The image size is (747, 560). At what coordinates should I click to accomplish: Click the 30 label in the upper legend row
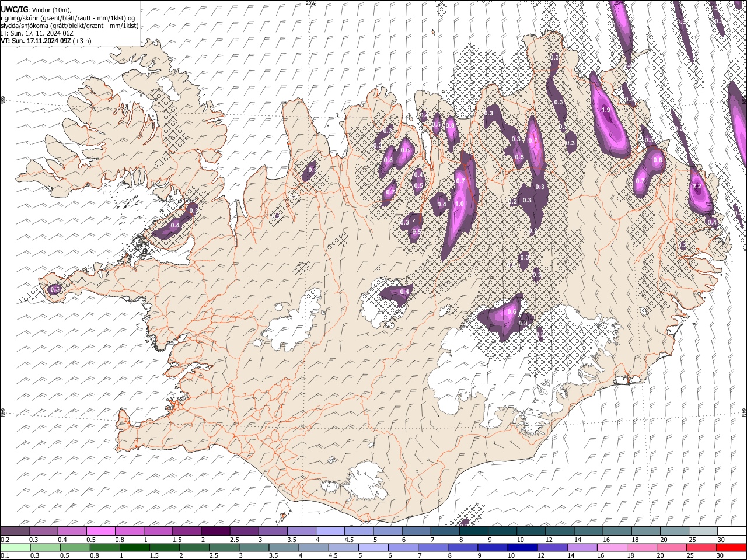(721, 540)
